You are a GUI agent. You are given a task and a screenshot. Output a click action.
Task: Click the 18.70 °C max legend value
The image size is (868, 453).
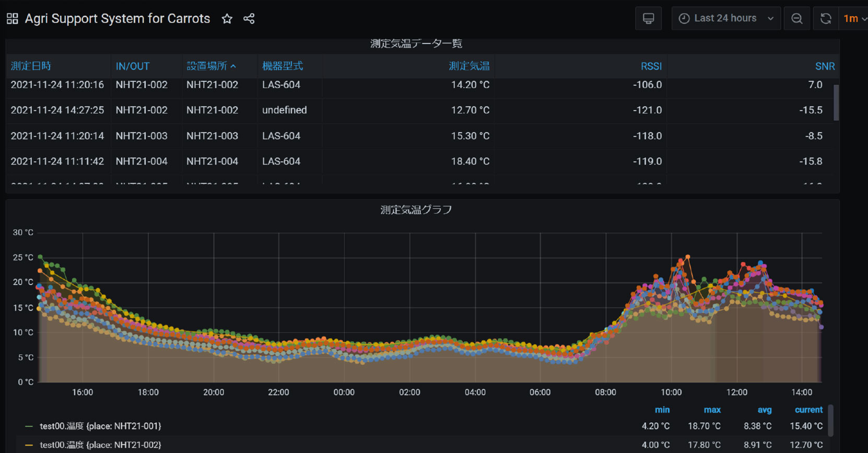704,426
